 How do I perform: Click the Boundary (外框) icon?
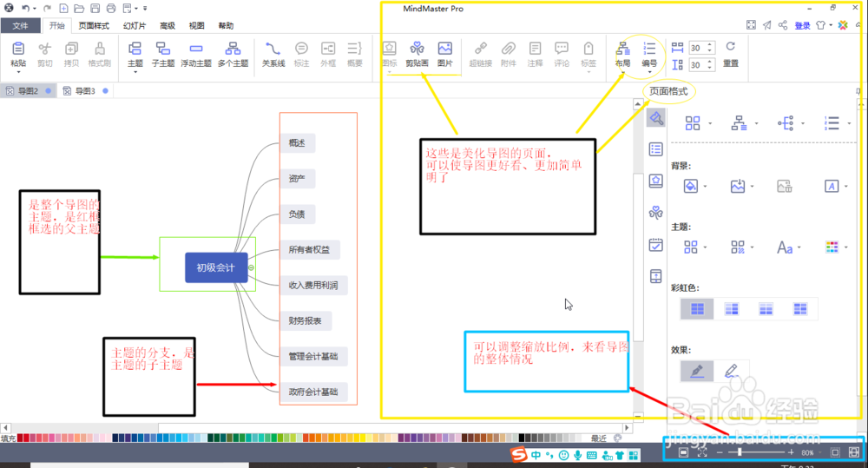tap(328, 49)
